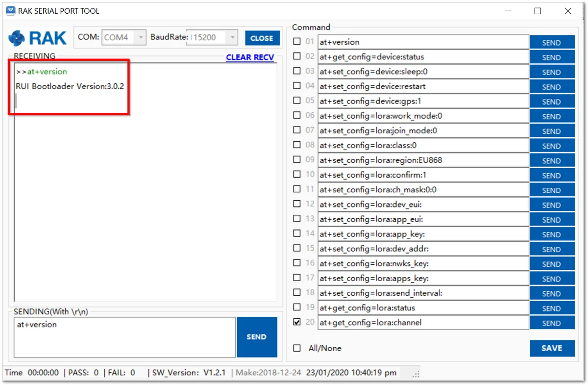Click the RAK Serial Port Tool title icon
The image size is (588, 385).
point(10,10)
